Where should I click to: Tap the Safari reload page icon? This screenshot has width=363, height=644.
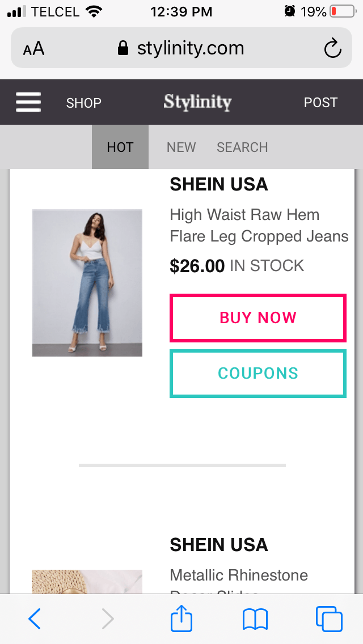(x=332, y=48)
